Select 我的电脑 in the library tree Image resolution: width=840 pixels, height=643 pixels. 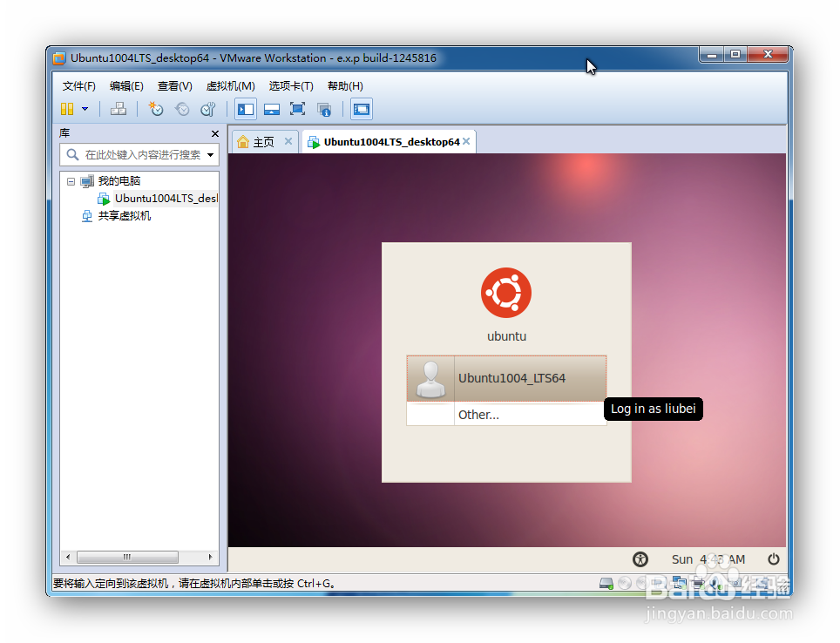[119, 181]
